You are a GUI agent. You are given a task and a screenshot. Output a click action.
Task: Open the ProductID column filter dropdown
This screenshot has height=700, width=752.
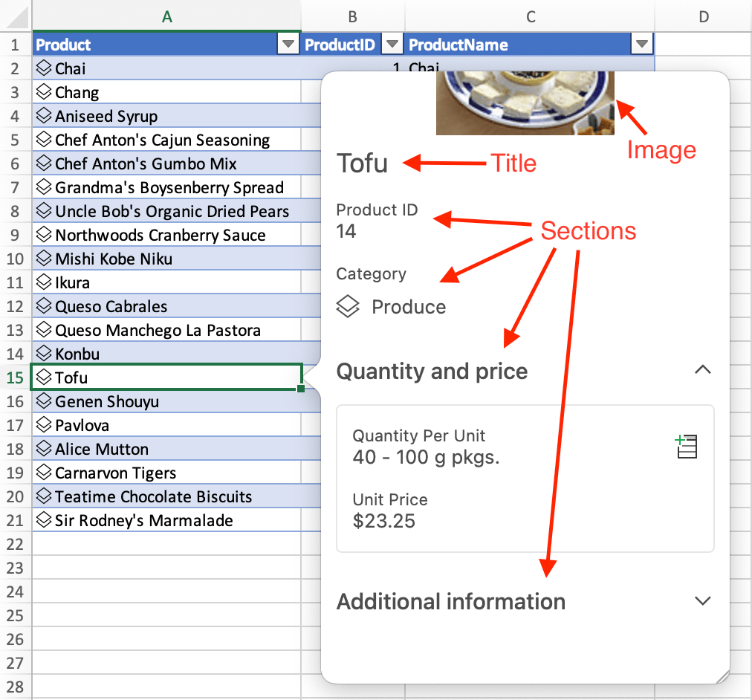392,44
